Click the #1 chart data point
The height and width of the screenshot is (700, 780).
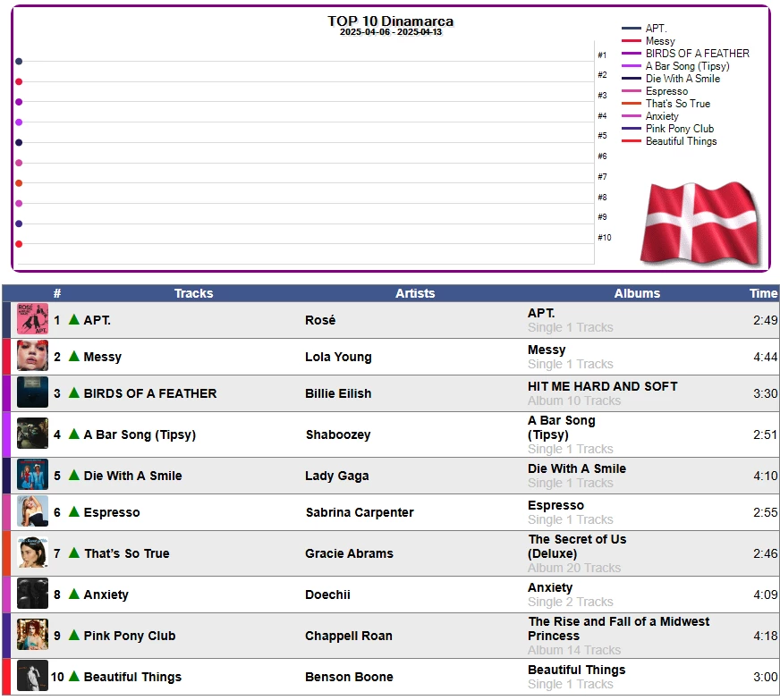coord(19,61)
